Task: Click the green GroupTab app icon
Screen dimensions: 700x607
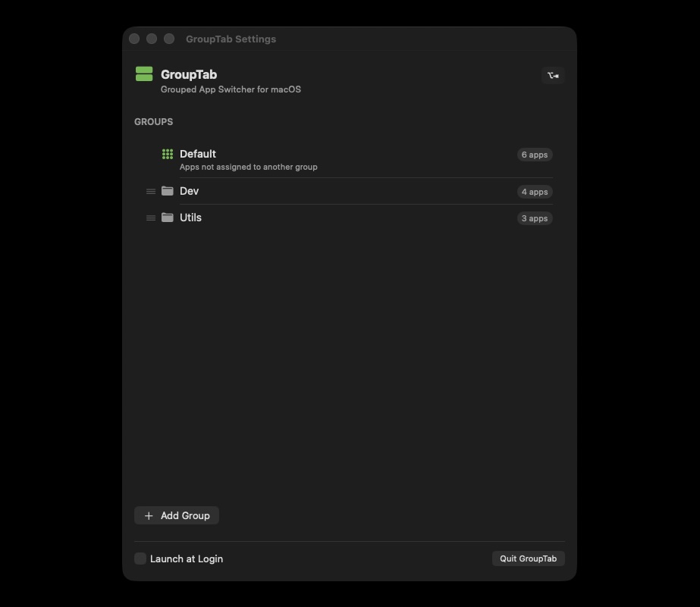Action: point(143,74)
